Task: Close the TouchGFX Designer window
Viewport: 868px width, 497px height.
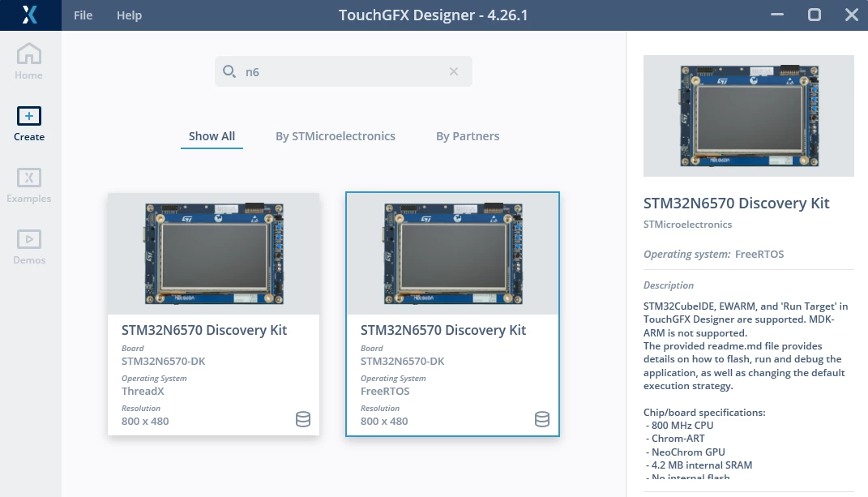Action: coord(852,15)
